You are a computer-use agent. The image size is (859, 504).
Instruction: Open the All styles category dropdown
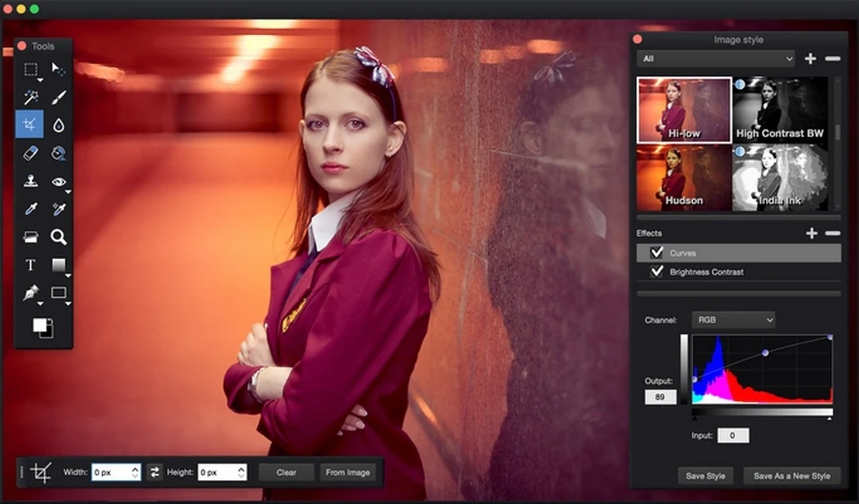pos(715,59)
